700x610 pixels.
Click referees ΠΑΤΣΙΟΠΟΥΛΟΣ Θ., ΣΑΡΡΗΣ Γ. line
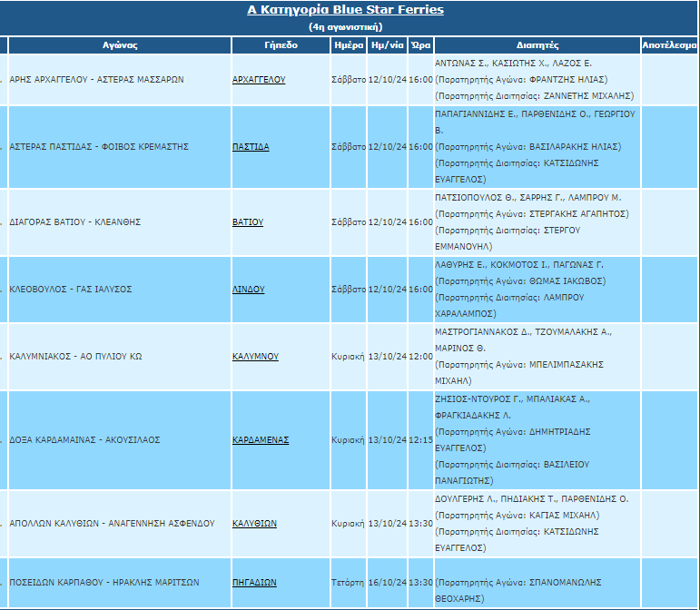528,198
